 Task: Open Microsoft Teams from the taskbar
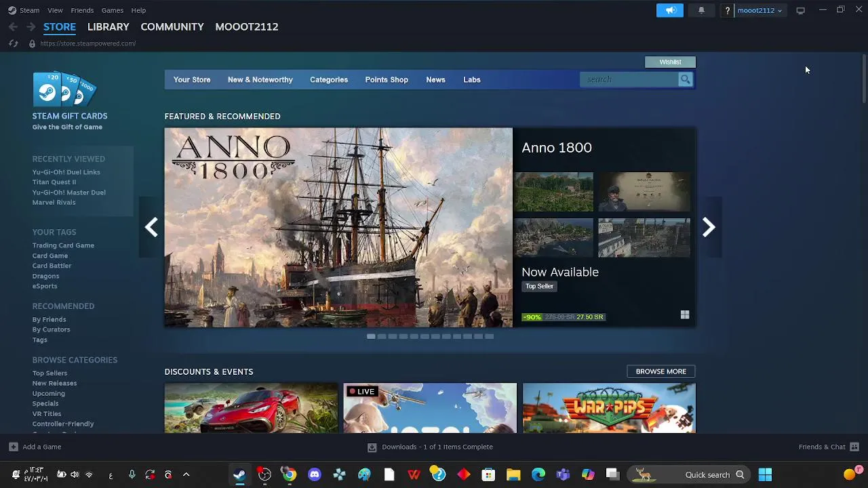563,474
